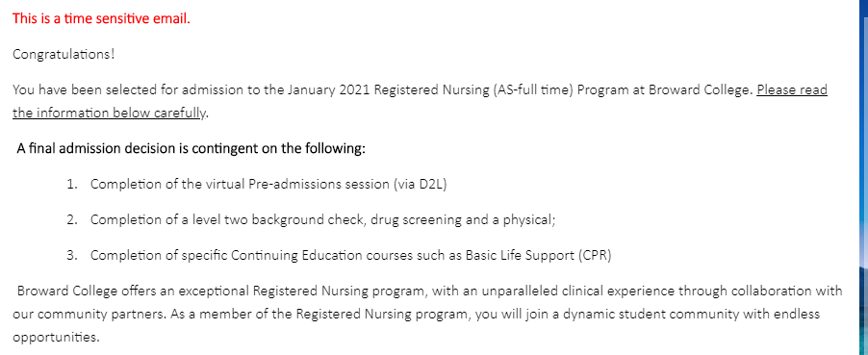868x355 pixels.
Task: Click the "drug screening" text
Action: pyautogui.click(x=416, y=220)
